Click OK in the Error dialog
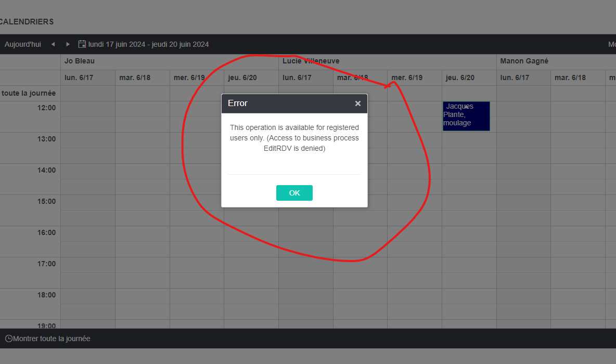This screenshot has width=616, height=364. click(294, 193)
